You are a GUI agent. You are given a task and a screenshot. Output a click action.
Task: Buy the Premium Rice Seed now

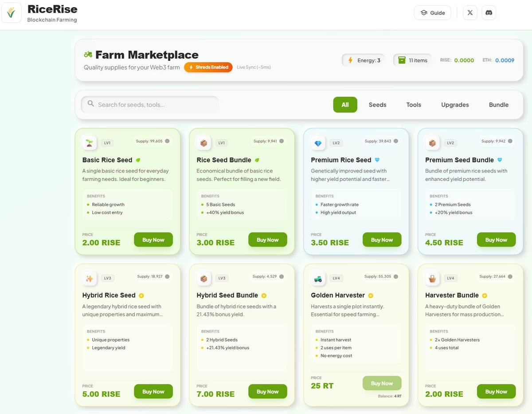(x=382, y=240)
